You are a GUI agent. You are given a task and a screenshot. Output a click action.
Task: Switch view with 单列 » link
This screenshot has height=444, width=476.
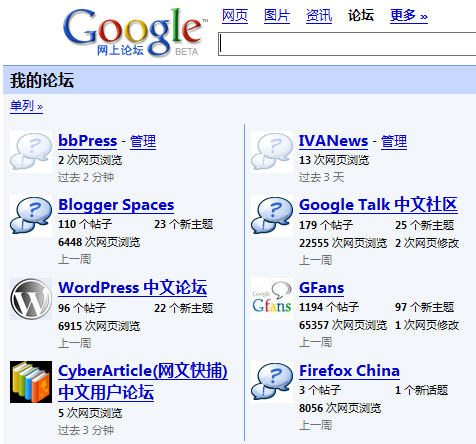tap(26, 106)
